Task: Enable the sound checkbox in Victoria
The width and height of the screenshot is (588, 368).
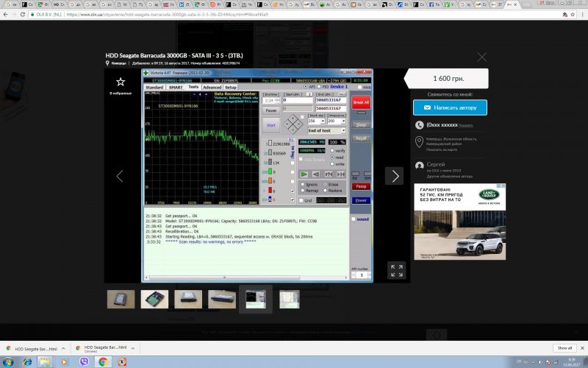Action: pos(354,219)
